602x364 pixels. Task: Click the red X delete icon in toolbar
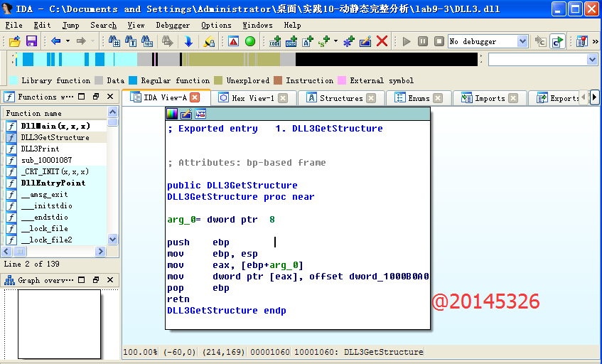(382, 41)
